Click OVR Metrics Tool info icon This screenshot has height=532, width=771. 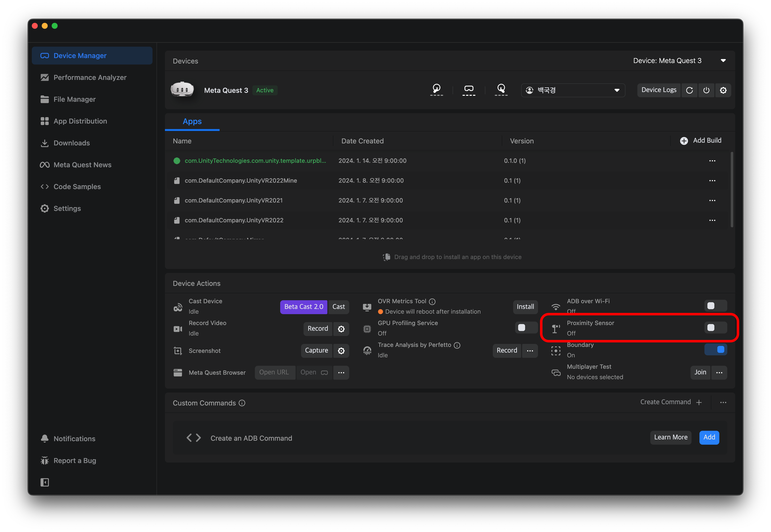(x=432, y=302)
